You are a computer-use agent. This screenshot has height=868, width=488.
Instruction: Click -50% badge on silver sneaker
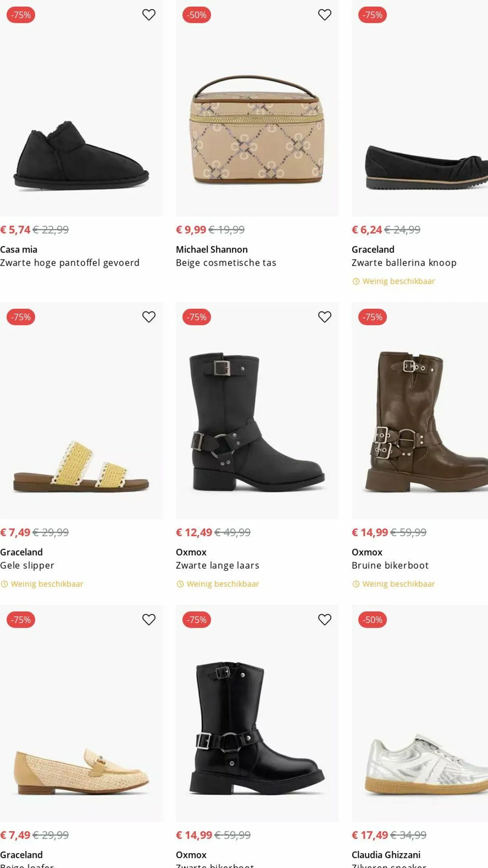[x=372, y=619]
